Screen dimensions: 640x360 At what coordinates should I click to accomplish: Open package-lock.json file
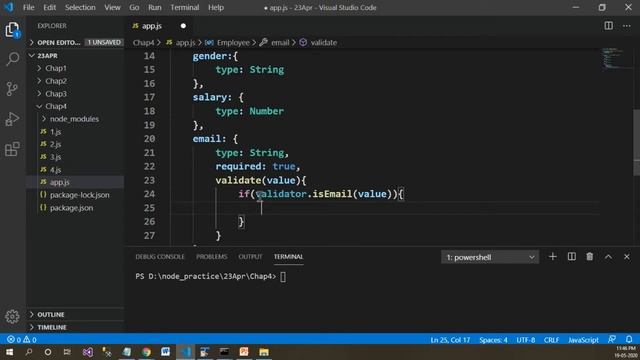pyautogui.click(x=76, y=195)
